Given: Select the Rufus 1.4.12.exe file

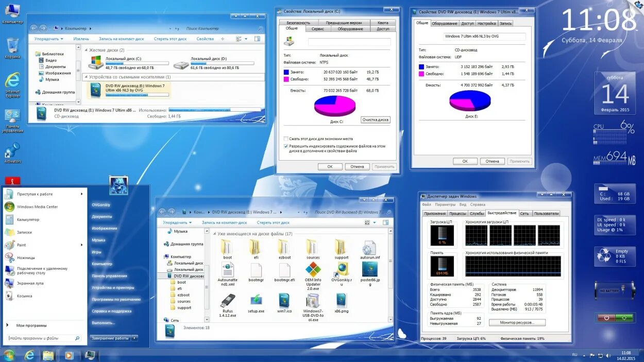Looking at the screenshot, I should tap(227, 305).
